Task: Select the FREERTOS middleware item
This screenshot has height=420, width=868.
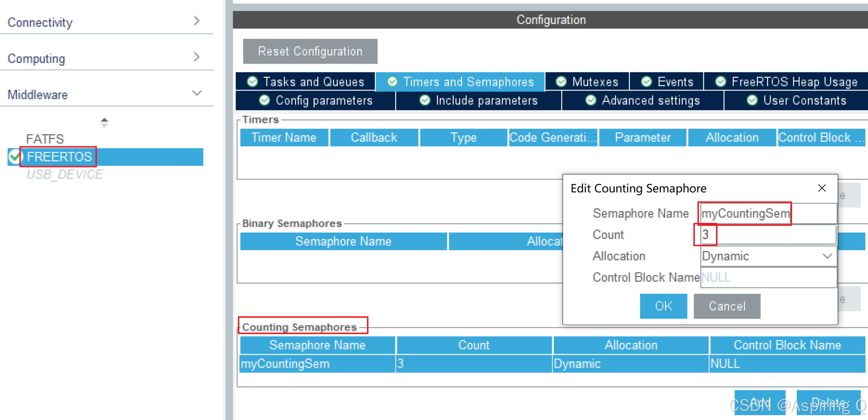Action: 105,157
